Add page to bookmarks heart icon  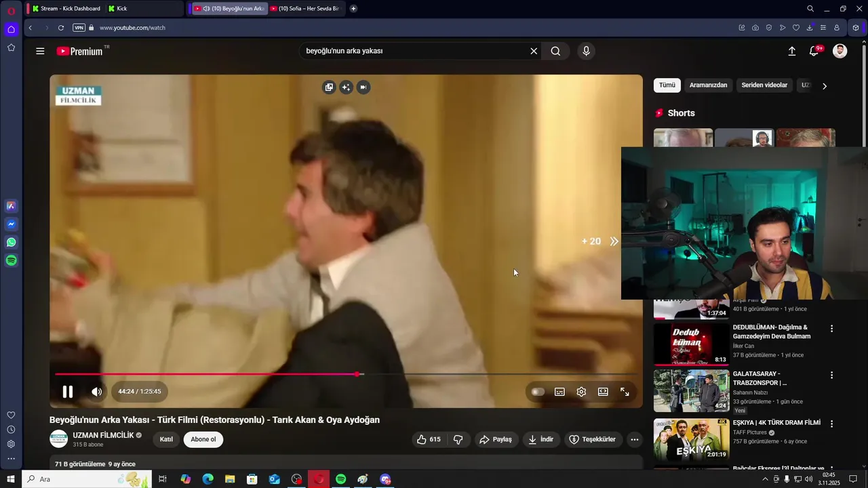tap(796, 28)
